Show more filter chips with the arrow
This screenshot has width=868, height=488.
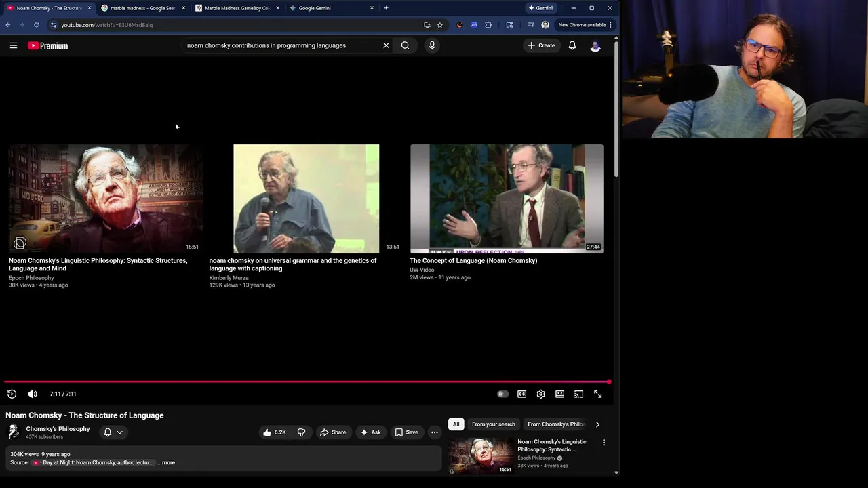[597, 424]
